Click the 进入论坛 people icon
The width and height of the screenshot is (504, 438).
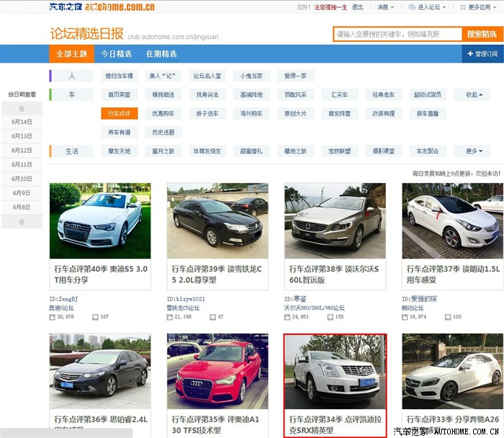412,7
